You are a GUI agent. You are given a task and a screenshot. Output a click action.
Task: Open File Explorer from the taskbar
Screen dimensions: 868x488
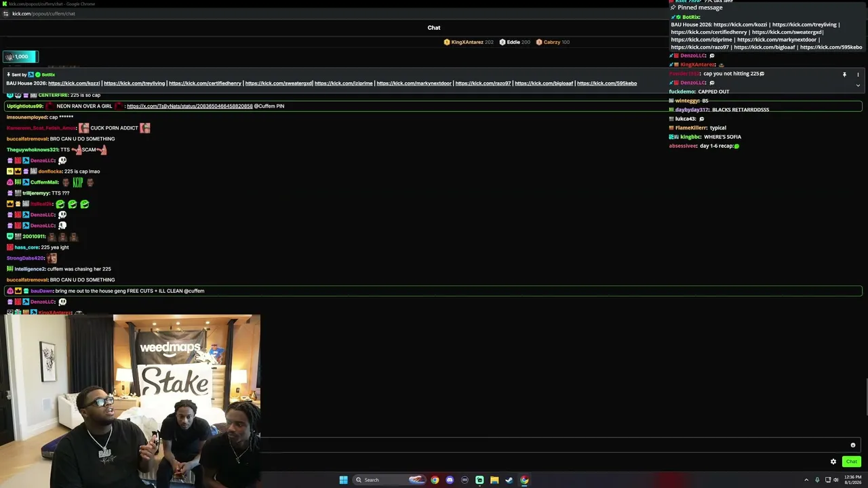point(494,480)
